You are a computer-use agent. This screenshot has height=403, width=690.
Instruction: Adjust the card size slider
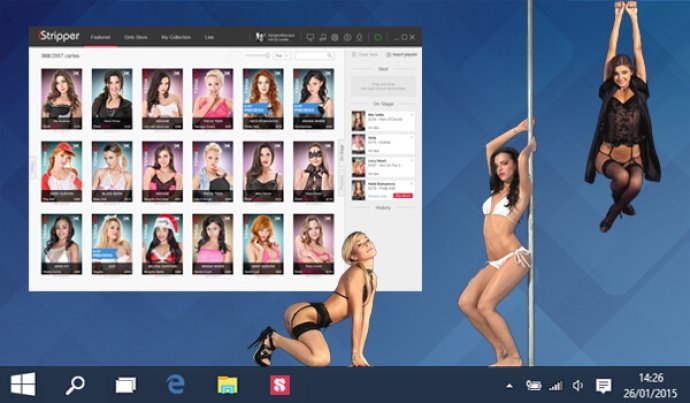coord(258,55)
